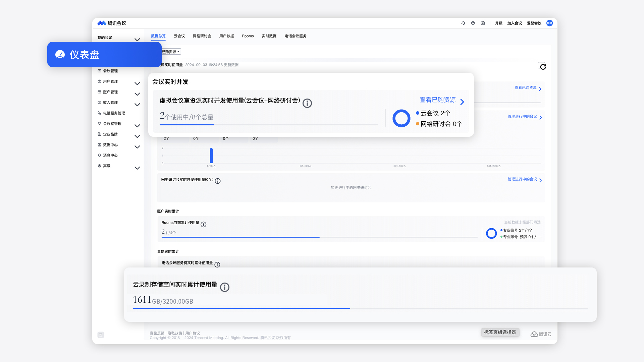Viewport: 644px width, 362px height.
Task: Expand the 账户管理 submenu chevron
Action: coord(137,94)
